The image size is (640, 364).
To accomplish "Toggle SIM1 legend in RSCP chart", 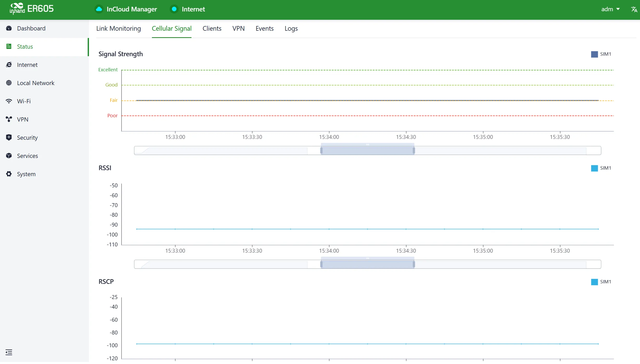I will coord(601,282).
